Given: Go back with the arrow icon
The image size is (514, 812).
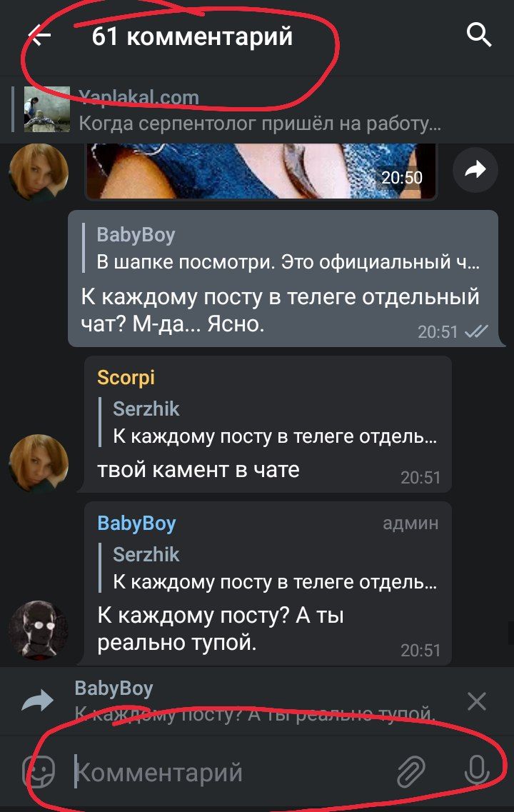Looking at the screenshot, I should point(39,36).
